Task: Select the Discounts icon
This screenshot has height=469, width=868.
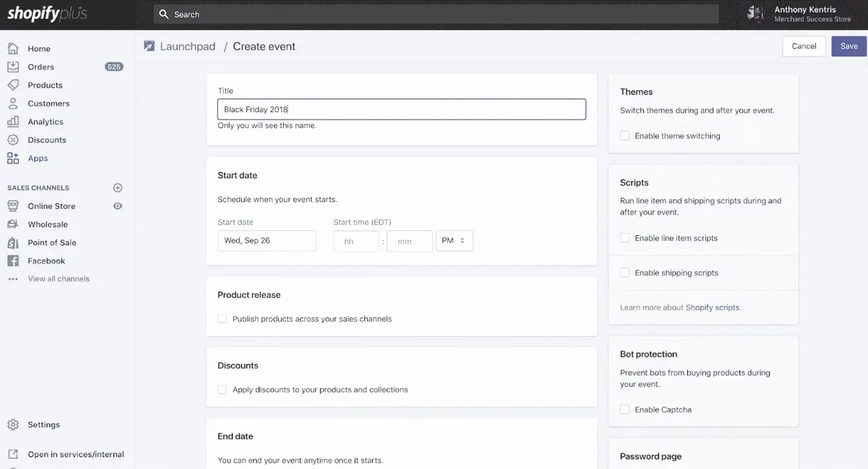Action: click(15, 139)
